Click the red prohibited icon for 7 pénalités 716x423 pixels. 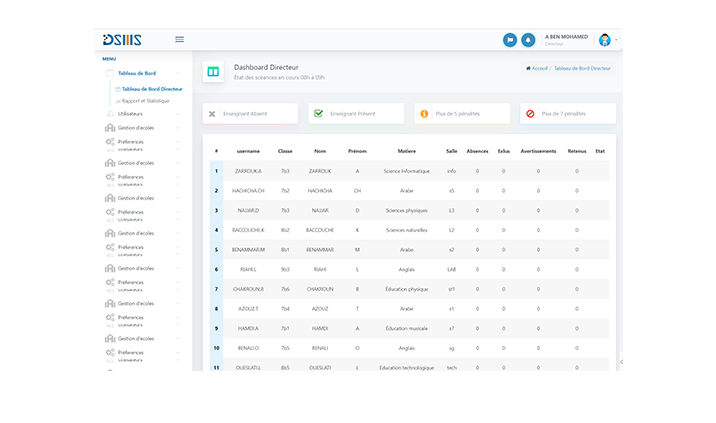[x=530, y=114]
